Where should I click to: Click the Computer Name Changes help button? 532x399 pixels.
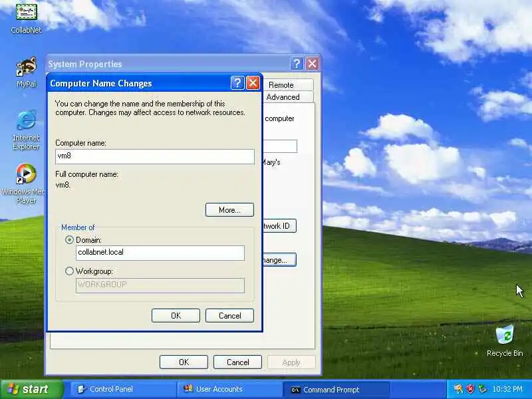(x=237, y=82)
